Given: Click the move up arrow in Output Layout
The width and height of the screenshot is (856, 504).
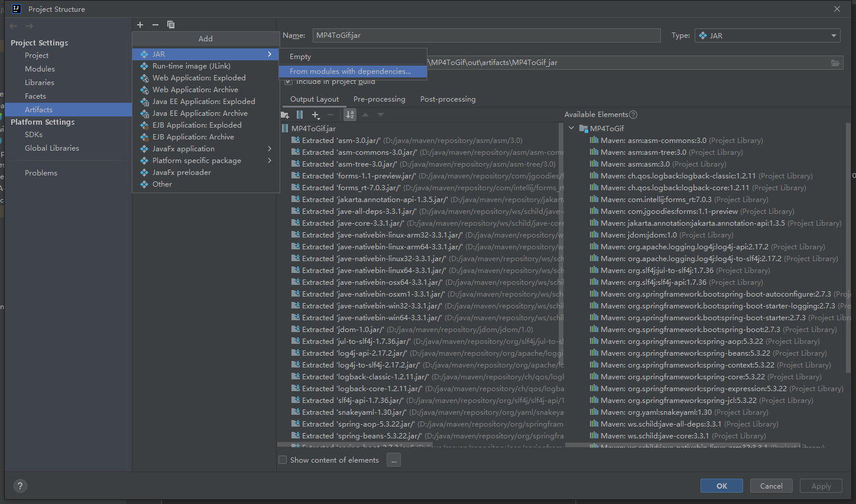Looking at the screenshot, I should point(365,115).
